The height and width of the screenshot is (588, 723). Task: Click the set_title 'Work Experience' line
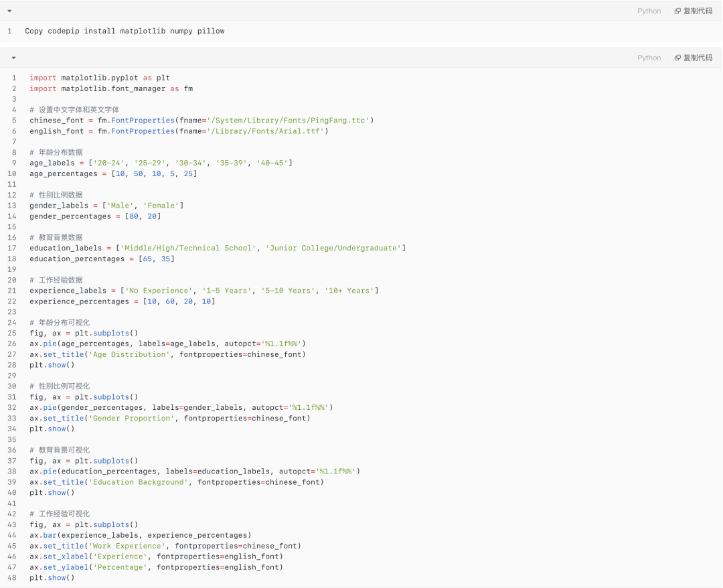pos(165,546)
